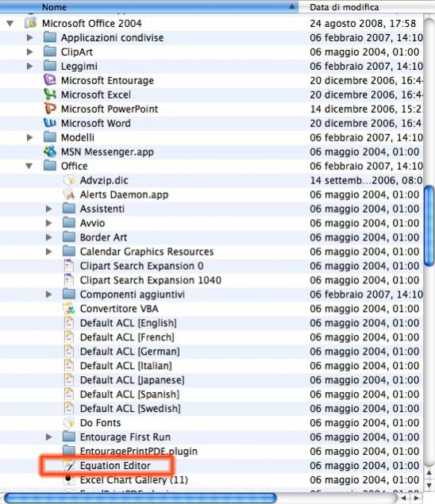Click the Do Fonts file icon
Viewport: 435px width, 504px height.
(x=69, y=422)
